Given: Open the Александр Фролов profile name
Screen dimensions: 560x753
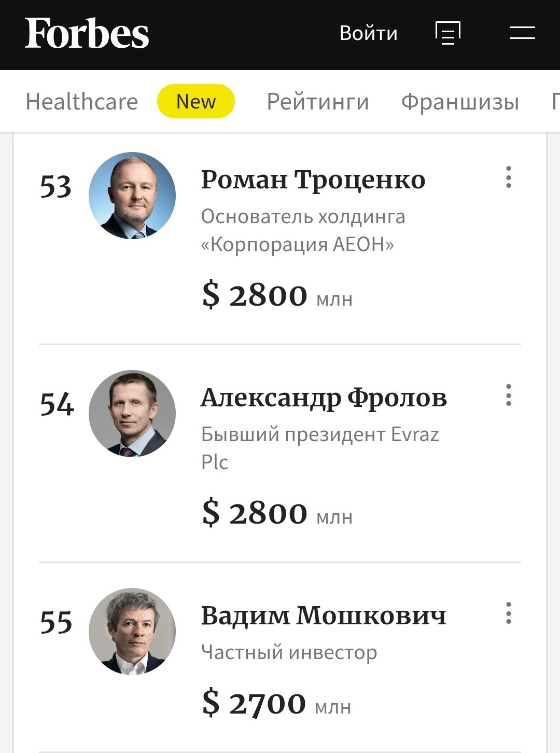Looking at the screenshot, I should [324, 398].
